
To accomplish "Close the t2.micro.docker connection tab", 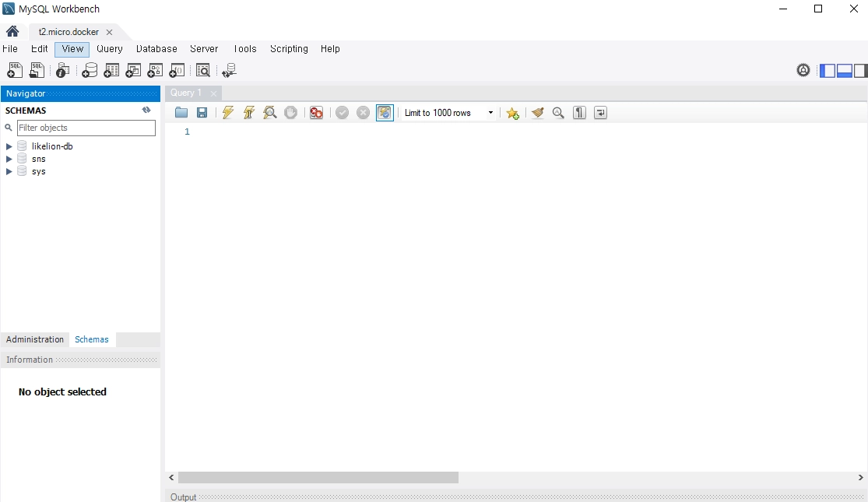I will pyautogui.click(x=109, y=32).
